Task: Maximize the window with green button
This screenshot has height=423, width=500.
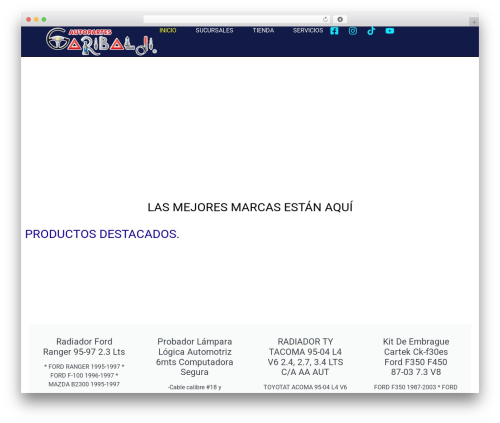Action: pos(44,19)
